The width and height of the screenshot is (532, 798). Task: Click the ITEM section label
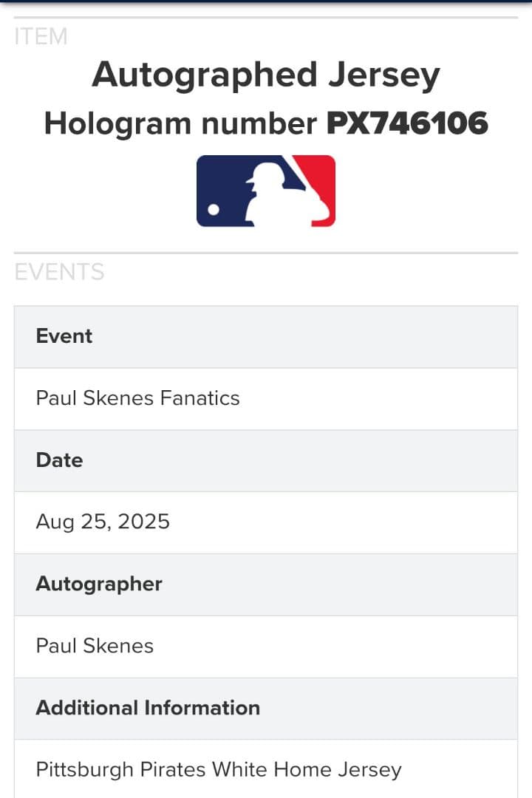41,36
